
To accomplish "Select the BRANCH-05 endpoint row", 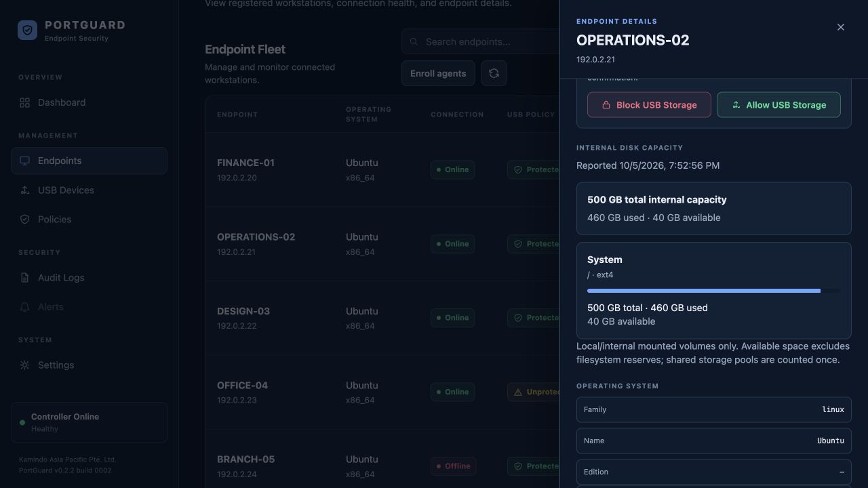I will click(382, 459).
